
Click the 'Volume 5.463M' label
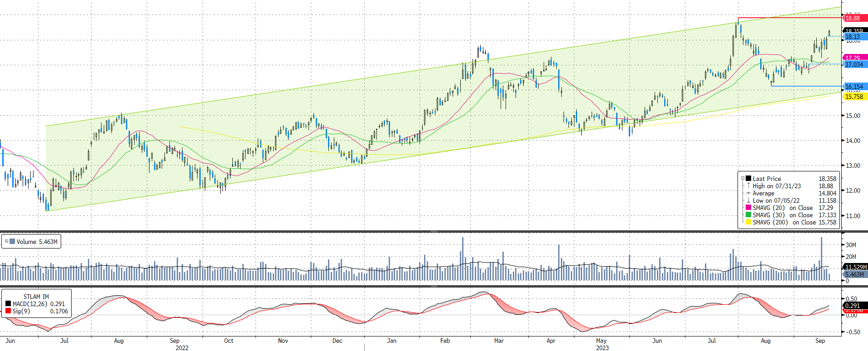click(37, 242)
